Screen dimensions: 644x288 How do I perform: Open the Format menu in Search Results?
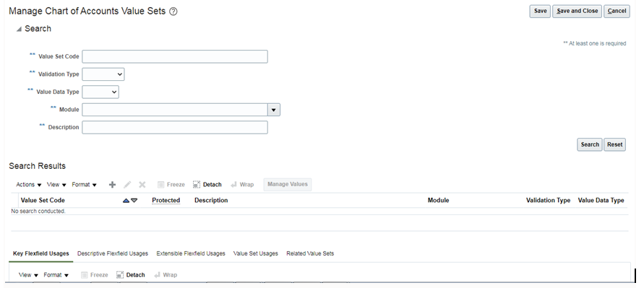tap(84, 185)
